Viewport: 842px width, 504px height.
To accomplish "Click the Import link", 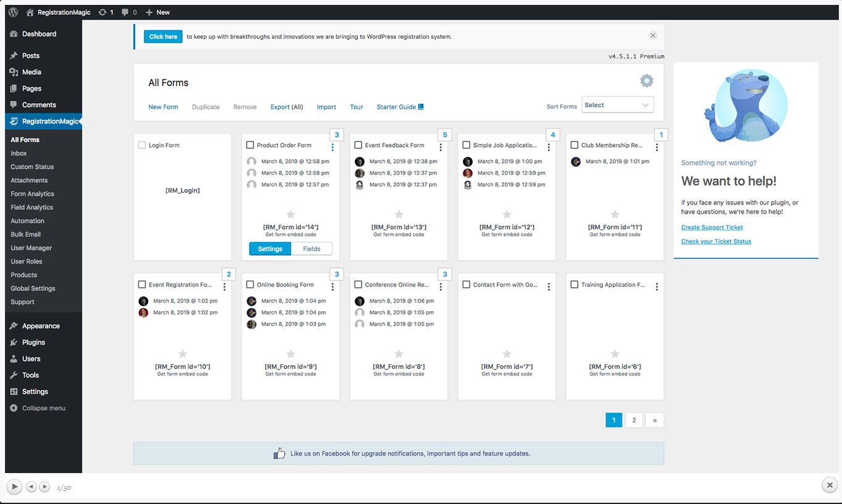I will 326,107.
